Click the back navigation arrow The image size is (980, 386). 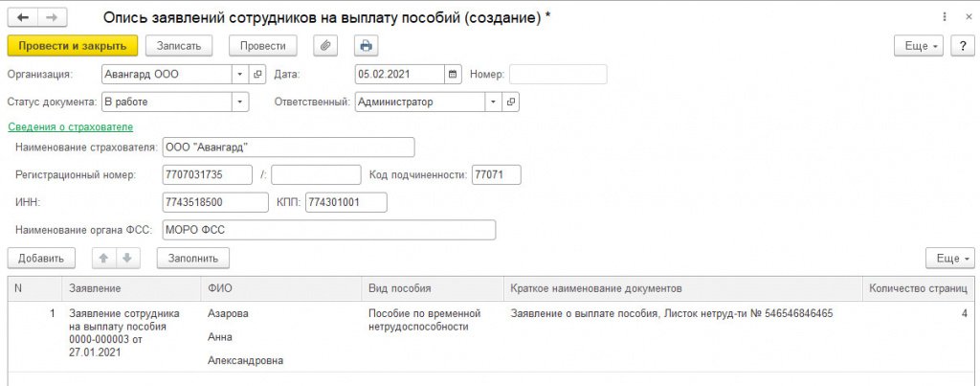coord(24,18)
